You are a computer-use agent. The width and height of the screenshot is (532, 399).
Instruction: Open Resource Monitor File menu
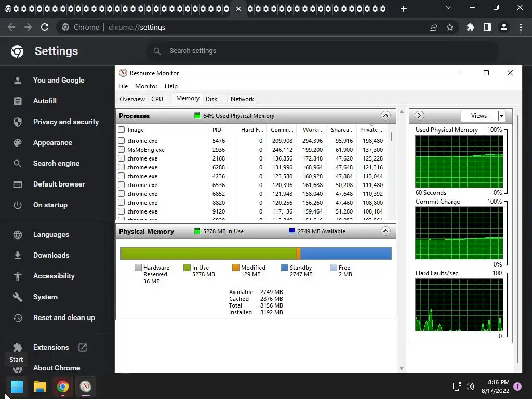pos(123,86)
